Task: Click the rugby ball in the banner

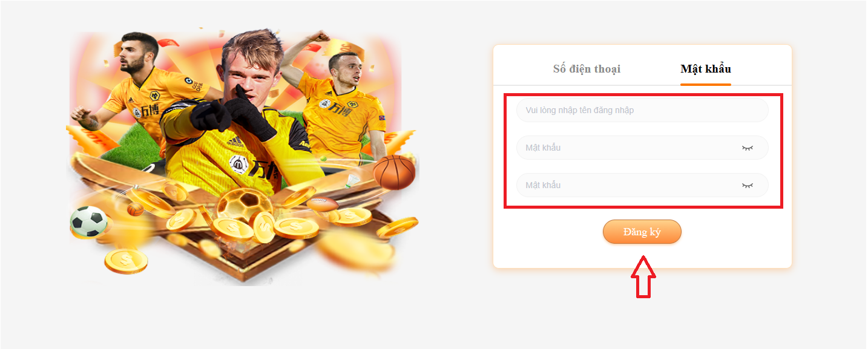Action: (x=323, y=204)
